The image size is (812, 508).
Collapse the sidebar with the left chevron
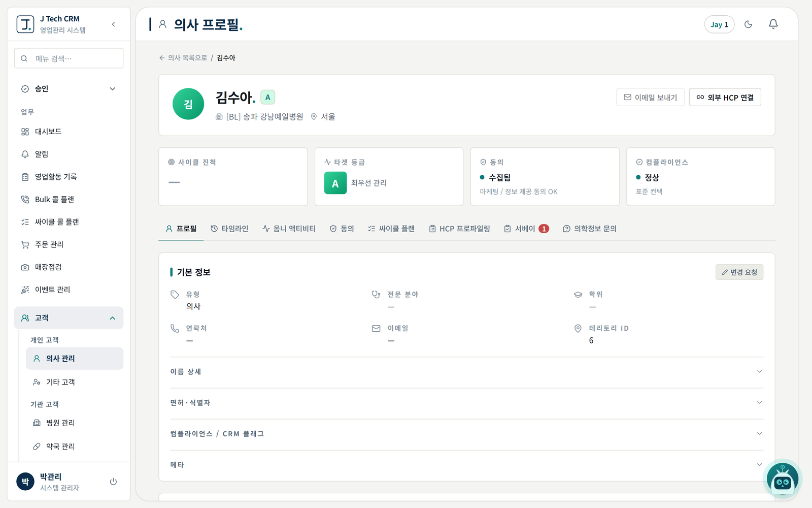[113, 24]
